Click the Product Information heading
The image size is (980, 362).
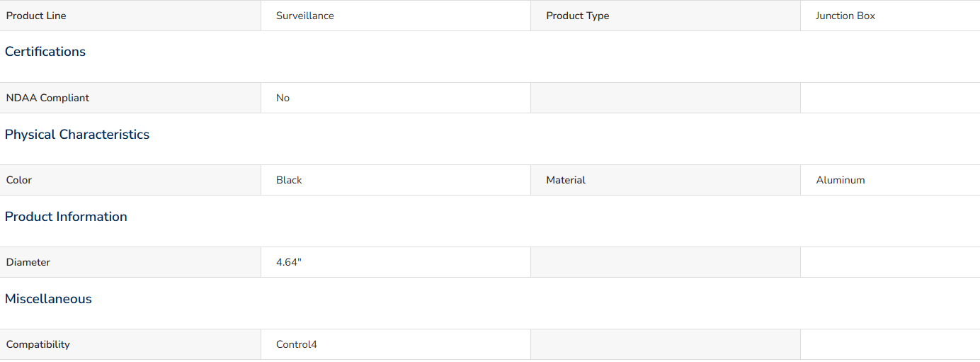coord(66,217)
